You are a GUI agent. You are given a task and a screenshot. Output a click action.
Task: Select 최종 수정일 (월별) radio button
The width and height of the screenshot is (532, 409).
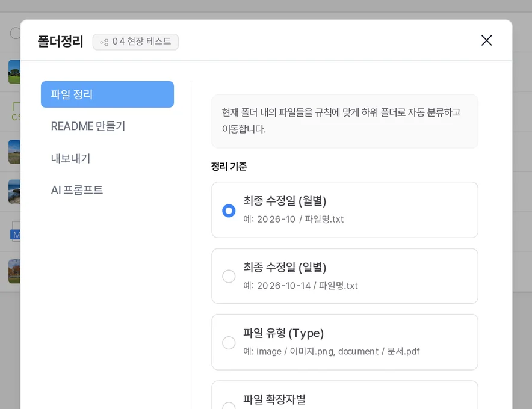229,211
